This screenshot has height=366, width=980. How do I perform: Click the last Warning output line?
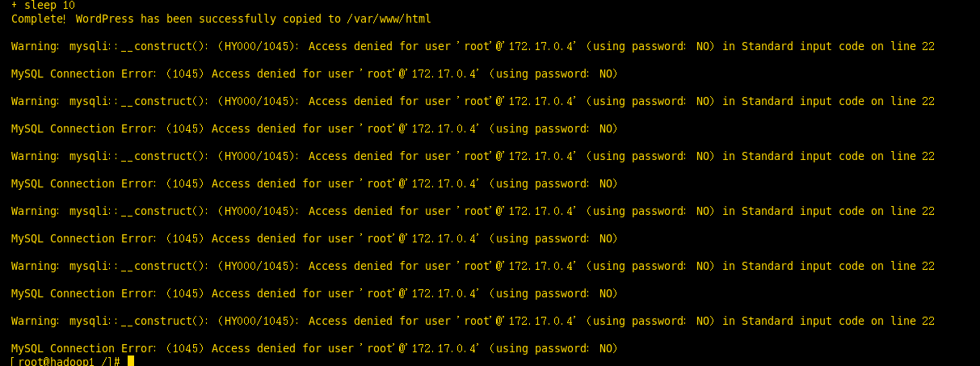pyautogui.click(x=473, y=322)
